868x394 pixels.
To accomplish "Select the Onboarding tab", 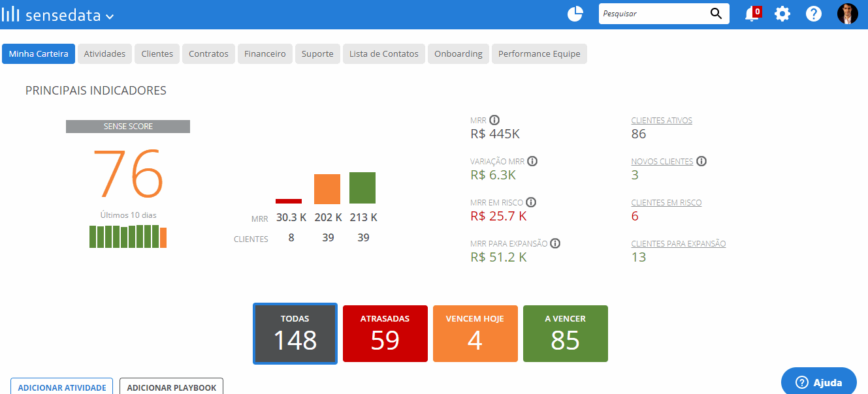I will pyautogui.click(x=458, y=54).
